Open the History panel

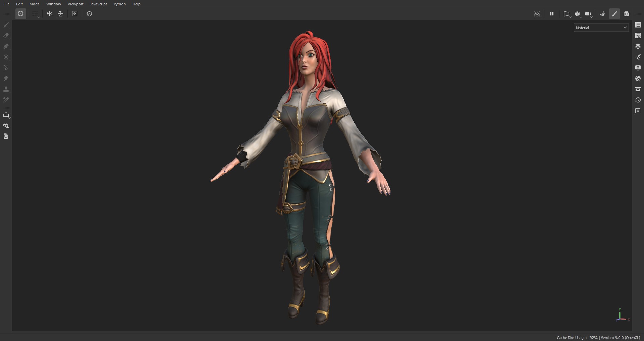coord(638,100)
